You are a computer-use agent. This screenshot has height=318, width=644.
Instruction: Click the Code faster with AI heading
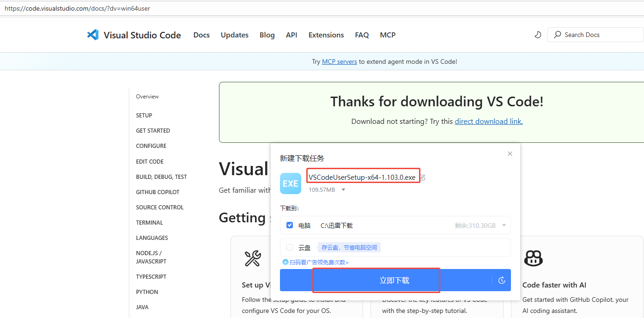click(554, 285)
